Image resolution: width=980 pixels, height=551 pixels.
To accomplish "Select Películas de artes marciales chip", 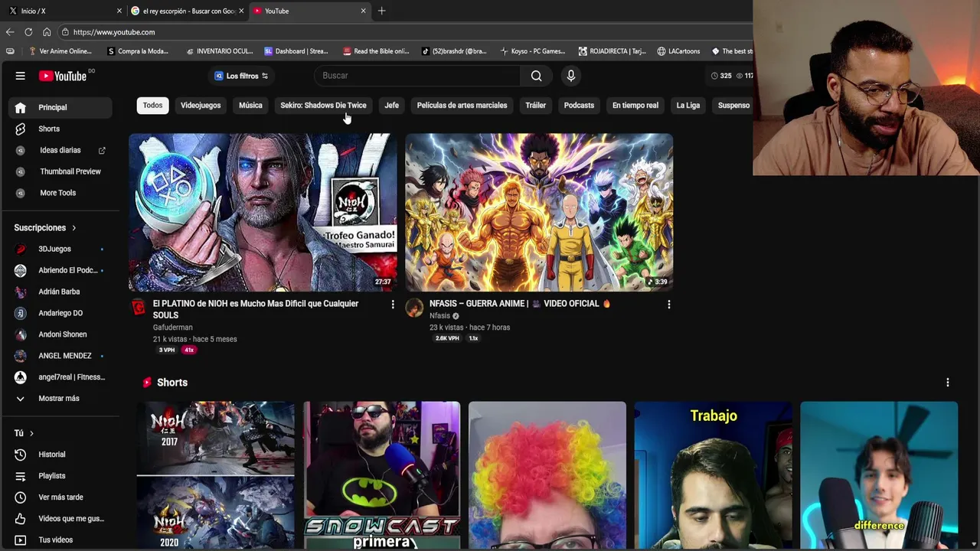I will point(462,106).
